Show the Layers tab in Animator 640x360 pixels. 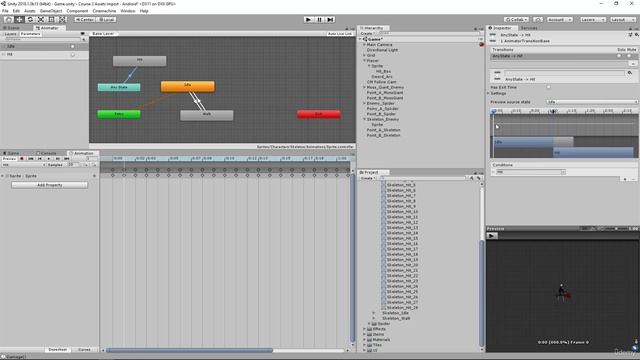11,34
